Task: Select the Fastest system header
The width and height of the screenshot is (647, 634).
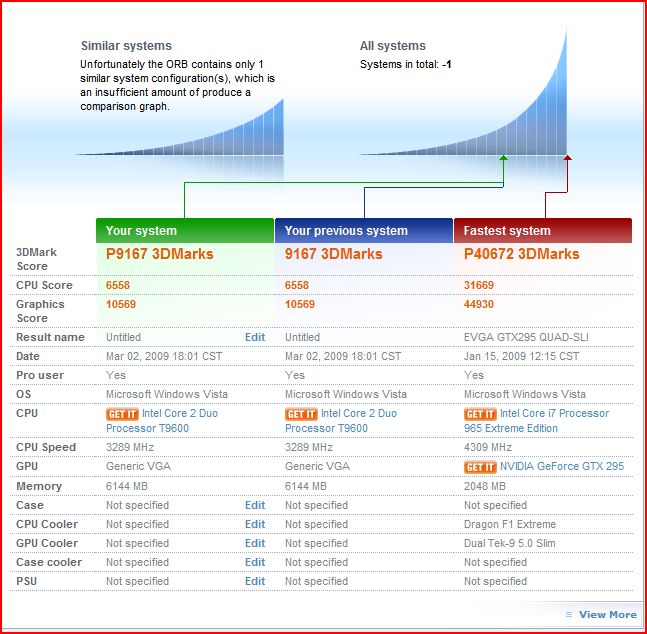Action: click(543, 230)
